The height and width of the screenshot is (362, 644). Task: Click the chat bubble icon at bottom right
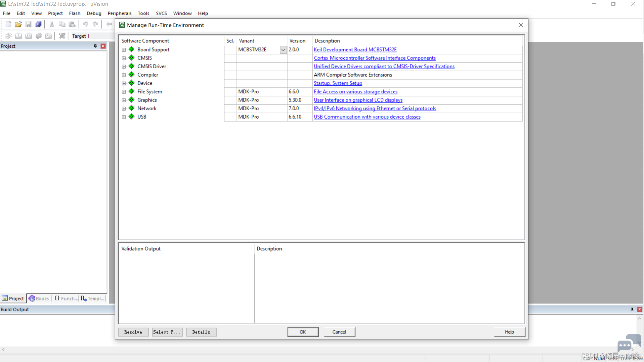629,343
